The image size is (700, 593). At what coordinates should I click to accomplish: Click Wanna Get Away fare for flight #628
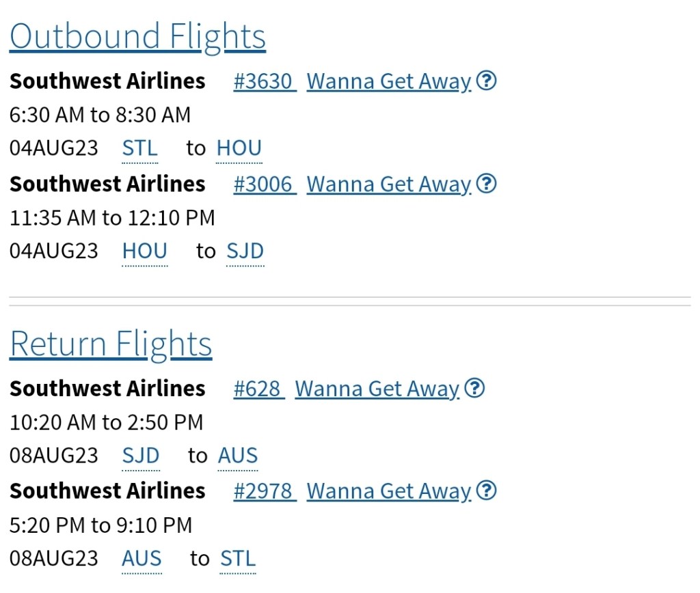pyautogui.click(x=377, y=389)
